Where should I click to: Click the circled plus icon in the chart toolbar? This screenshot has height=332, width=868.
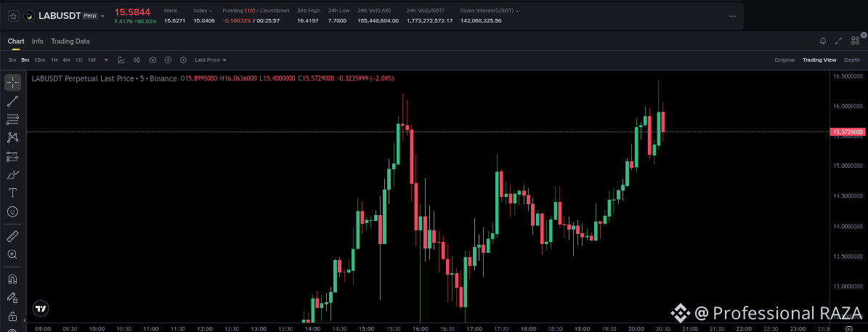(x=169, y=60)
